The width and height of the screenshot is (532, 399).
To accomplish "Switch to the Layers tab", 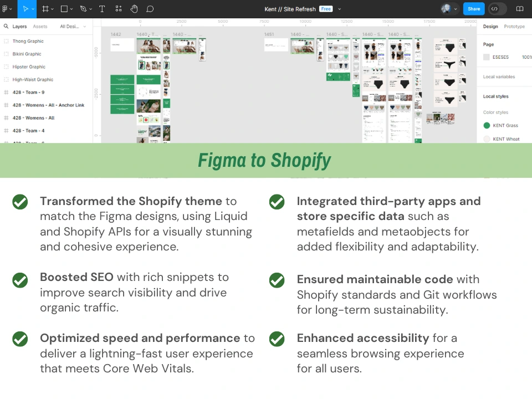I will 19,27.
